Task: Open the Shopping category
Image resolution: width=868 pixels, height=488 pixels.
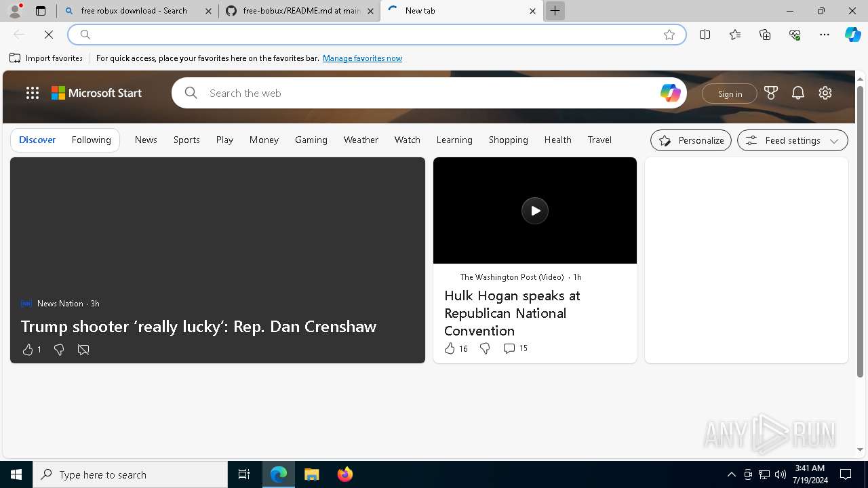Action: pos(509,140)
